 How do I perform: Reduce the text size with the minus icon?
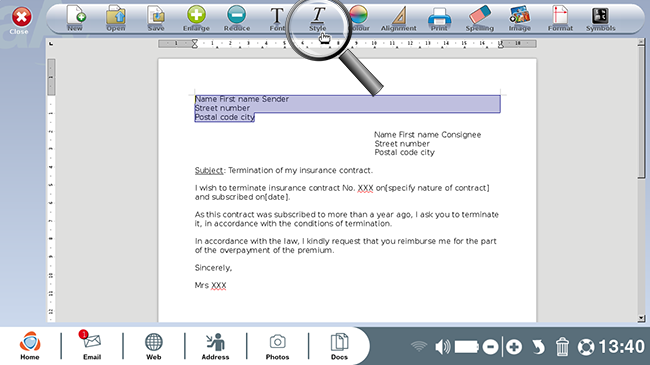click(x=237, y=18)
